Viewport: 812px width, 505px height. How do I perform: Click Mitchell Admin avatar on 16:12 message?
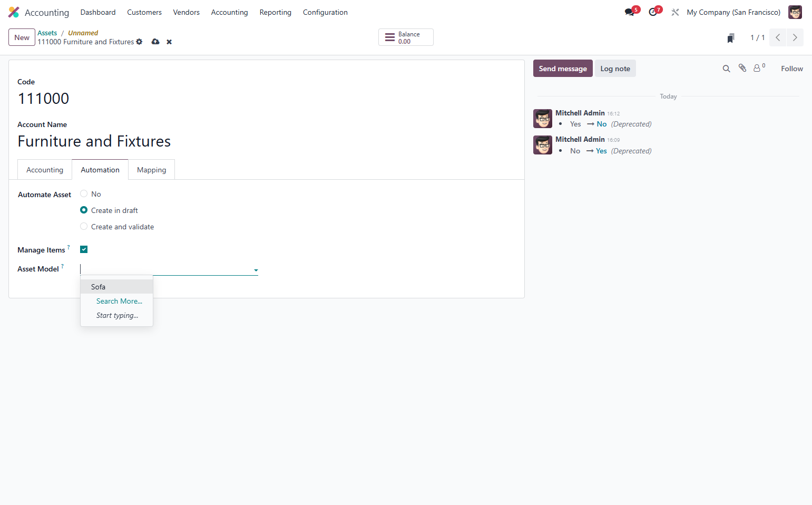[x=543, y=119]
